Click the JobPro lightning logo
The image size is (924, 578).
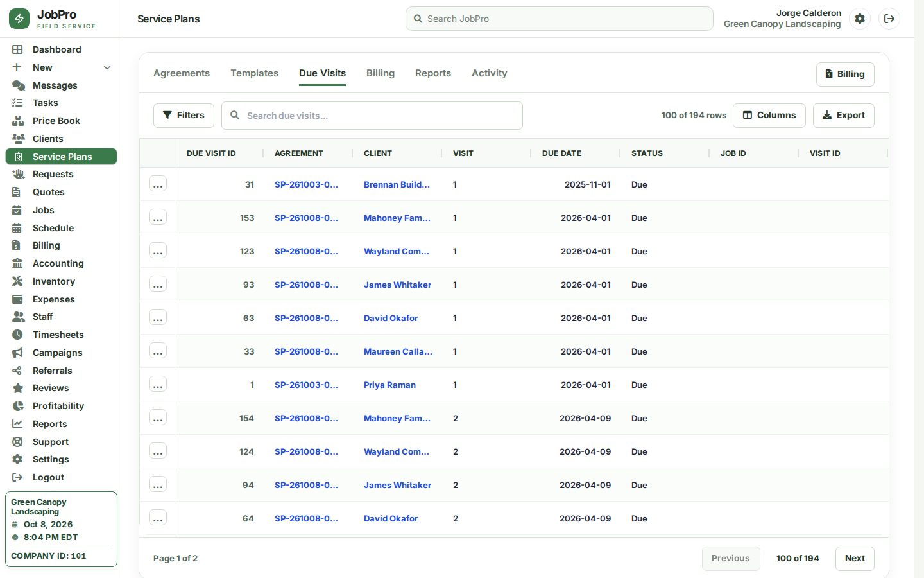(x=19, y=19)
